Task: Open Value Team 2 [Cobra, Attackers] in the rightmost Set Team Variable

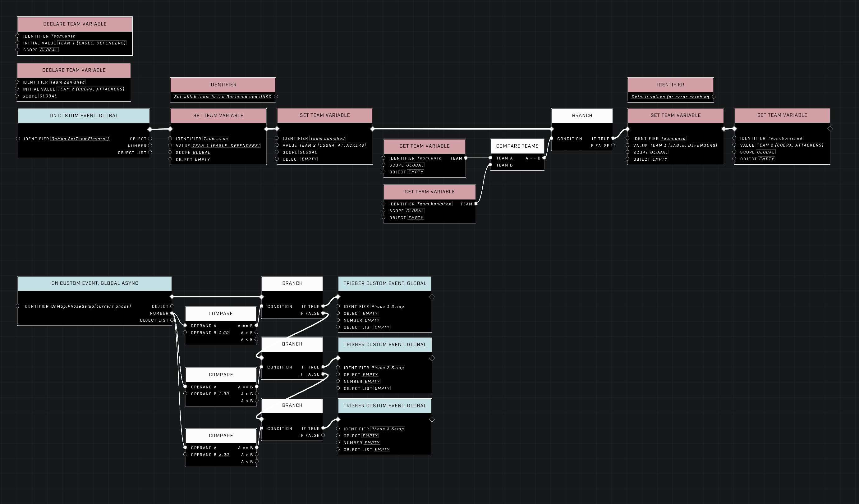Action: (790, 145)
